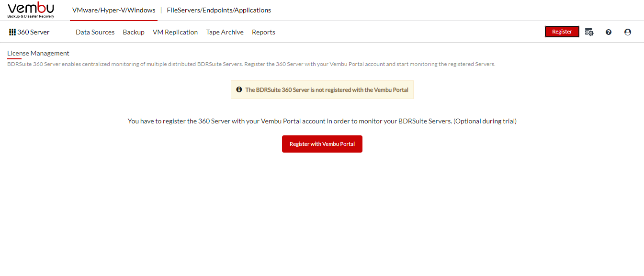Click the info icon in the warning banner

click(239, 89)
